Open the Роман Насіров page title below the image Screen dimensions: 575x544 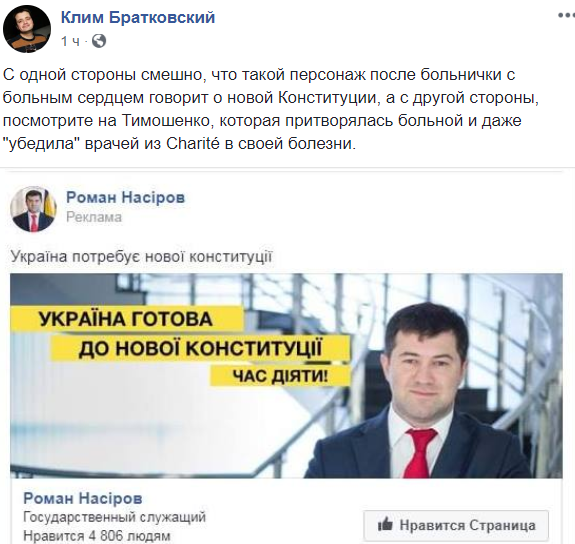click(83, 498)
